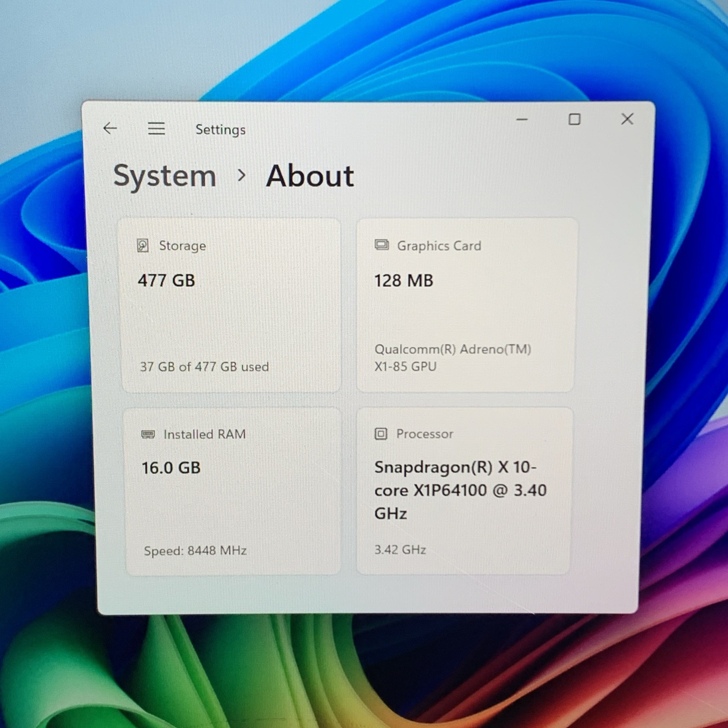The height and width of the screenshot is (728, 728).
Task: Click the Graphics Card icon
Action: point(381,245)
